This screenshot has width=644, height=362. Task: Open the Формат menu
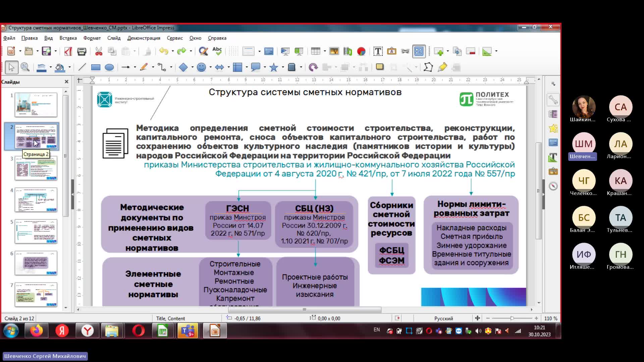(92, 38)
